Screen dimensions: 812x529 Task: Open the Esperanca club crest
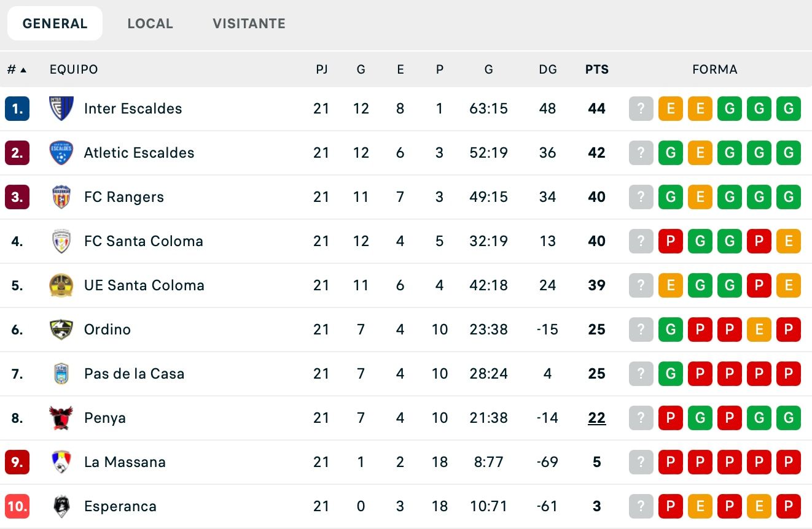[x=62, y=506]
